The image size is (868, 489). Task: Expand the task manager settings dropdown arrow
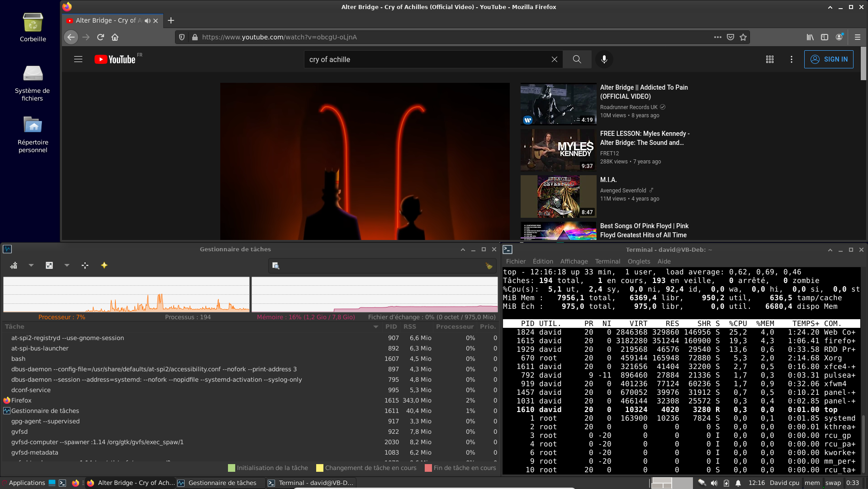click(31, 265)
